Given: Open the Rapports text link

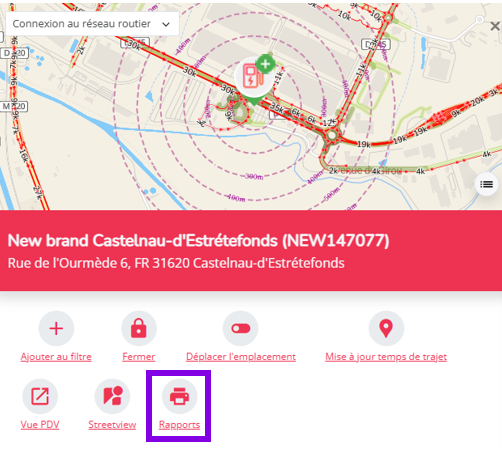Looking at the screenshot, I should click(179, 425).
